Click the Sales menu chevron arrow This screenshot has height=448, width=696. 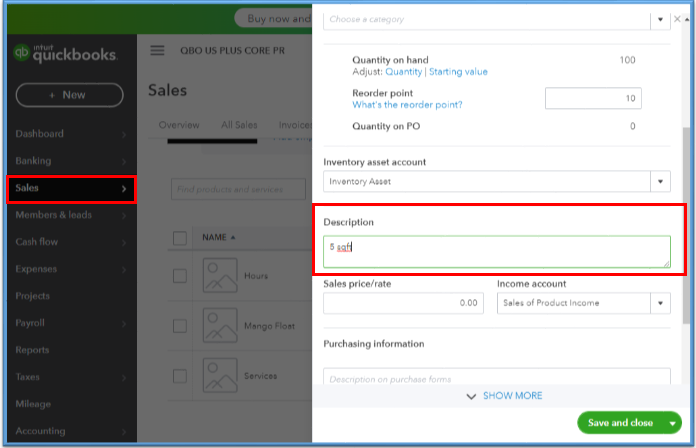[x=124, y=188]
